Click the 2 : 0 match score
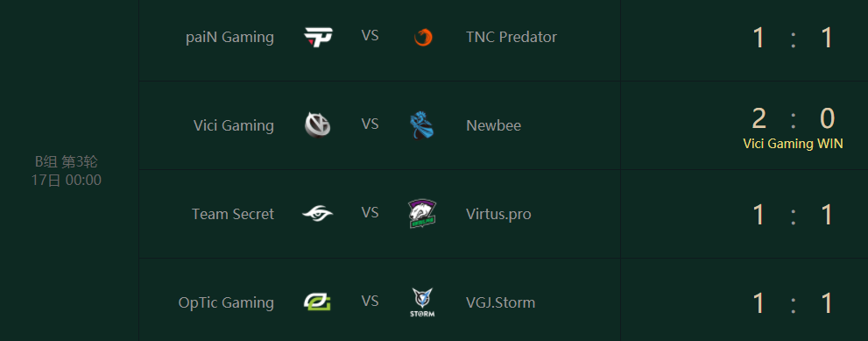 click(x=793, y=118)
